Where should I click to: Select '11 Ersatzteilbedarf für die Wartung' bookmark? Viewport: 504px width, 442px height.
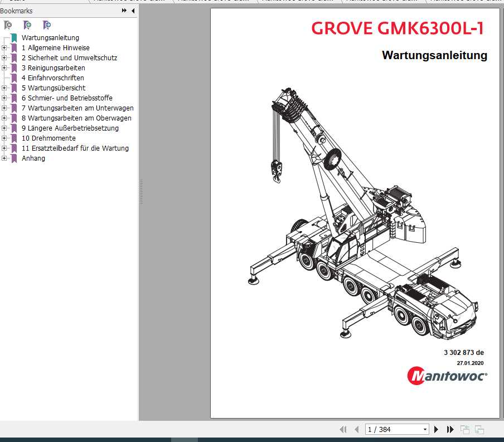pos(75,148)
